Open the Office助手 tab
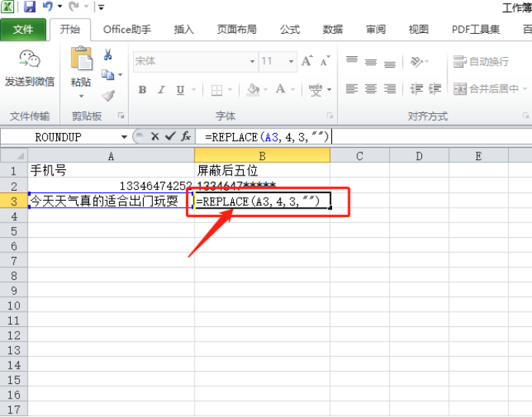 [x=127, y=29]
